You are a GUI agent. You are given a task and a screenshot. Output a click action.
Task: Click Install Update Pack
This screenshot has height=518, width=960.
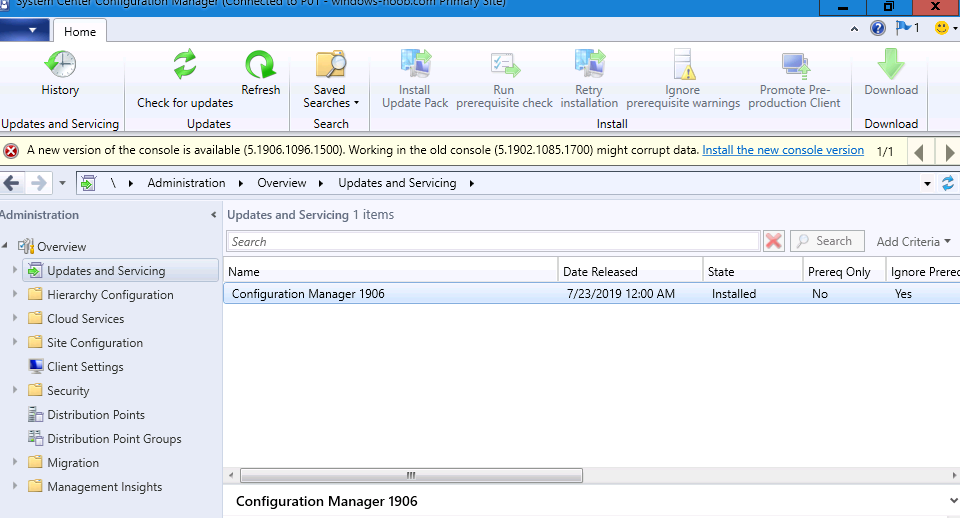click(415, 80)
